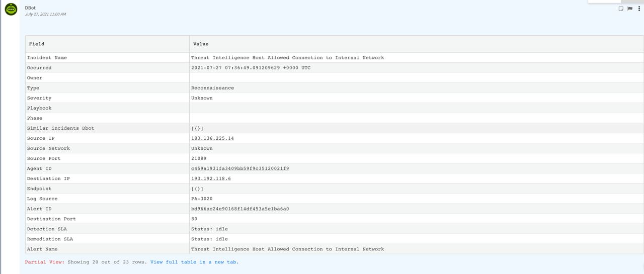
Task: Click the Type value Reconnaissance
Action: coord(212,88)
